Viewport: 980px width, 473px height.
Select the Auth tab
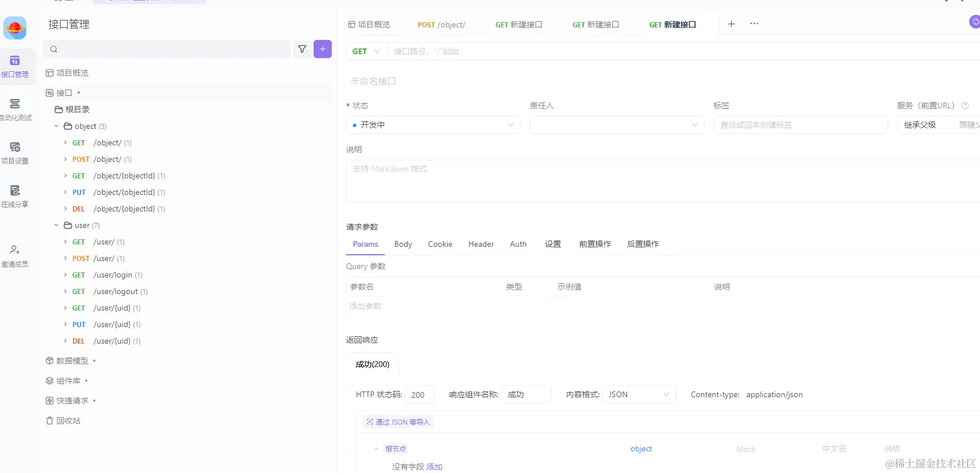coord(518,244)
